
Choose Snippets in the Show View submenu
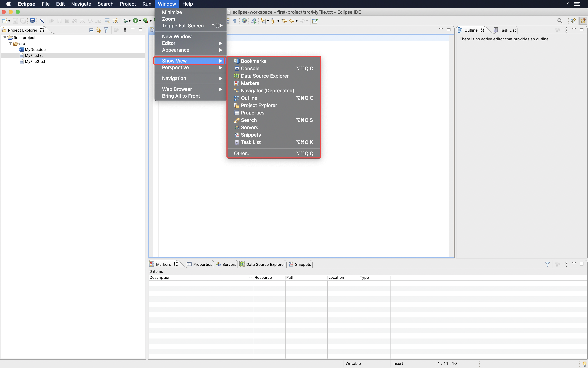tap(274, 135)
